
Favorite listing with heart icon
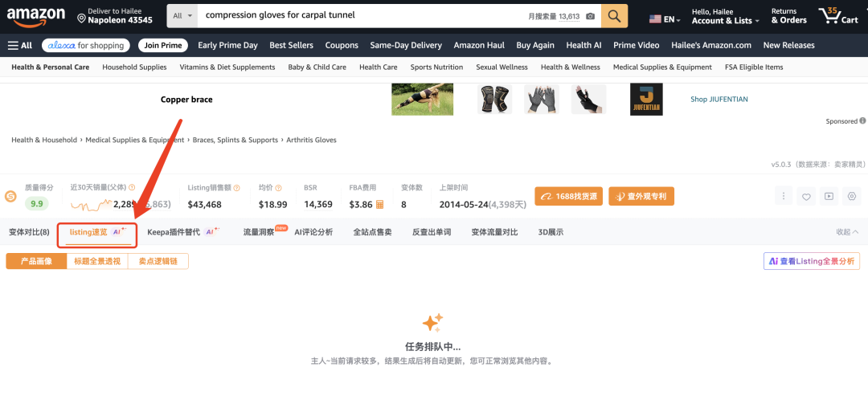point(807,197)
